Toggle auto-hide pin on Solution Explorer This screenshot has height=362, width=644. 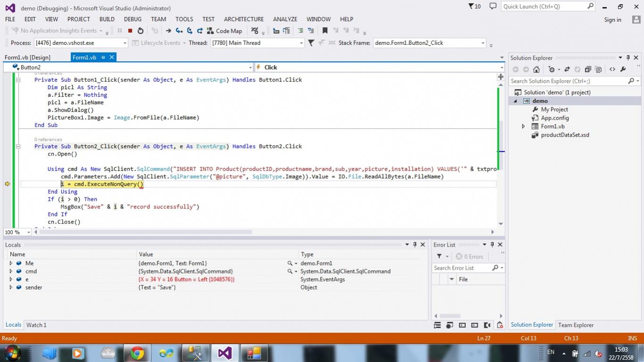[x=628, y=58]
